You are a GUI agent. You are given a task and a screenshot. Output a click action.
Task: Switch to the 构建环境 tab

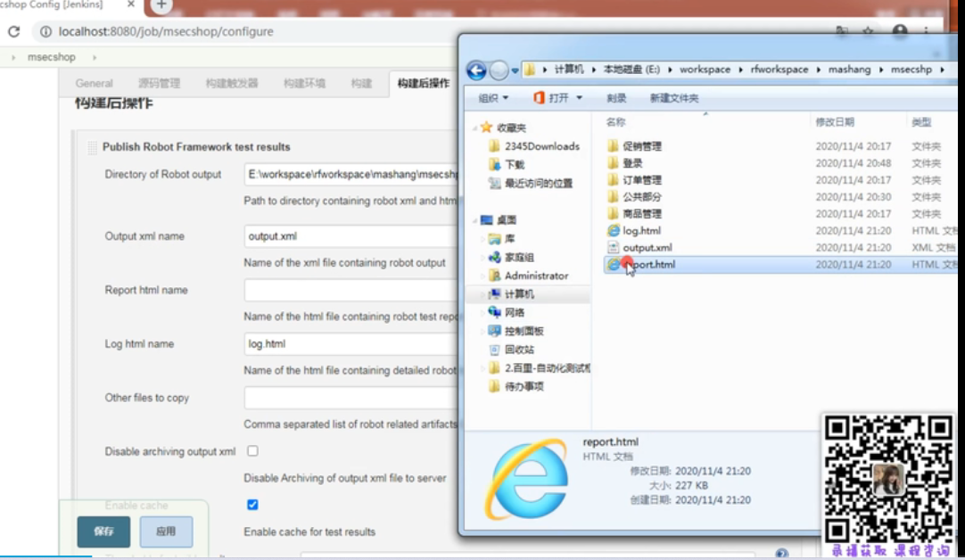(x=304, y=83)
